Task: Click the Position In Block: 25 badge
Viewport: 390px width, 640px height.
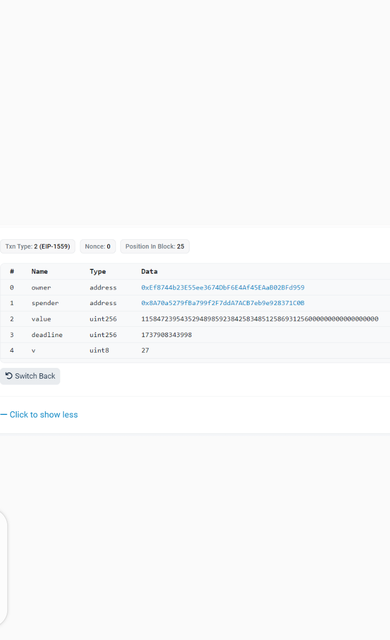Action: (155, 247)
